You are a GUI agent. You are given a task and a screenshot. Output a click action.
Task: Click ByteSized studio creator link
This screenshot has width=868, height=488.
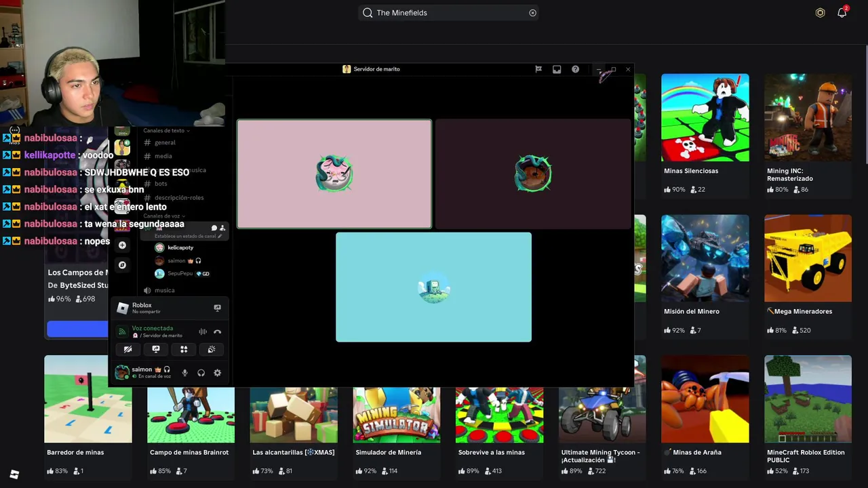pos(83,285)
